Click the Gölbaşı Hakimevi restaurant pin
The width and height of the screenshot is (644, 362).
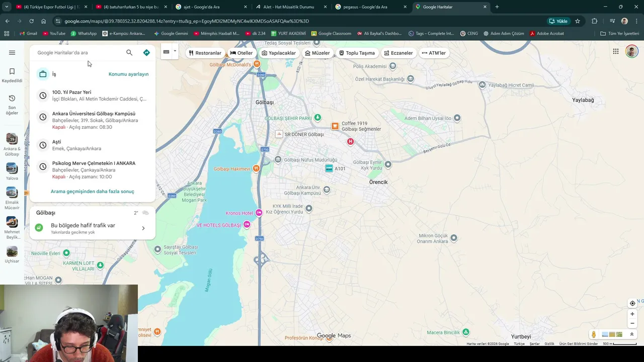pyautogui.click(x=257, y=168)
